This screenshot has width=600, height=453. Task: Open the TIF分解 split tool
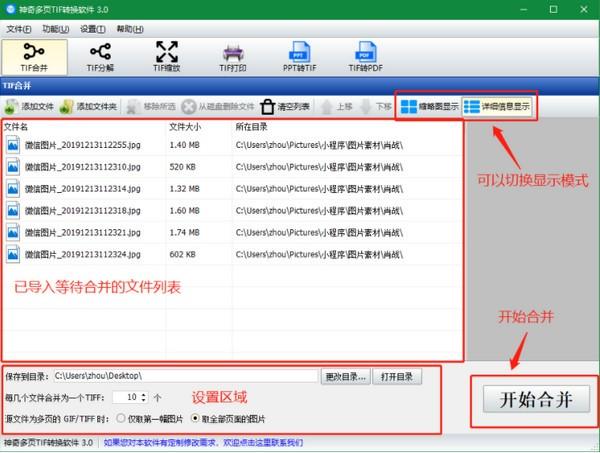pyautogui.click(x=100, y=57)
